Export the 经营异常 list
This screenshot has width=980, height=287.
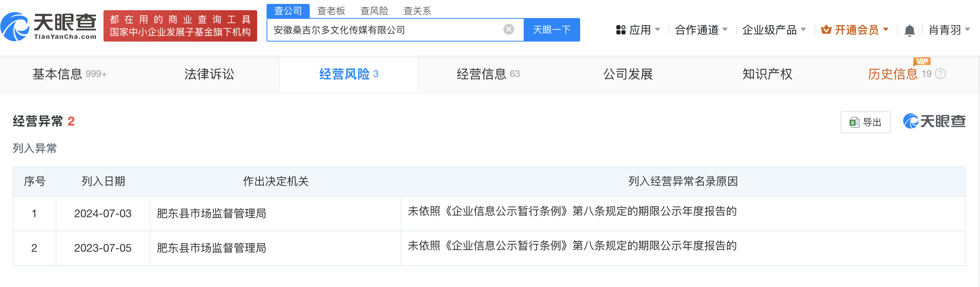(865, 122)
